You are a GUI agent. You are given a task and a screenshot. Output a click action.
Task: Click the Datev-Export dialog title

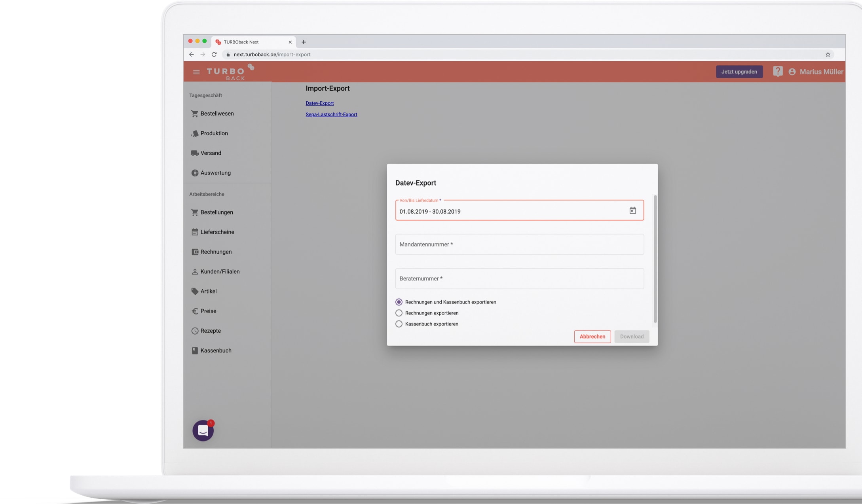pyautogui.click(x=416, y=183)
